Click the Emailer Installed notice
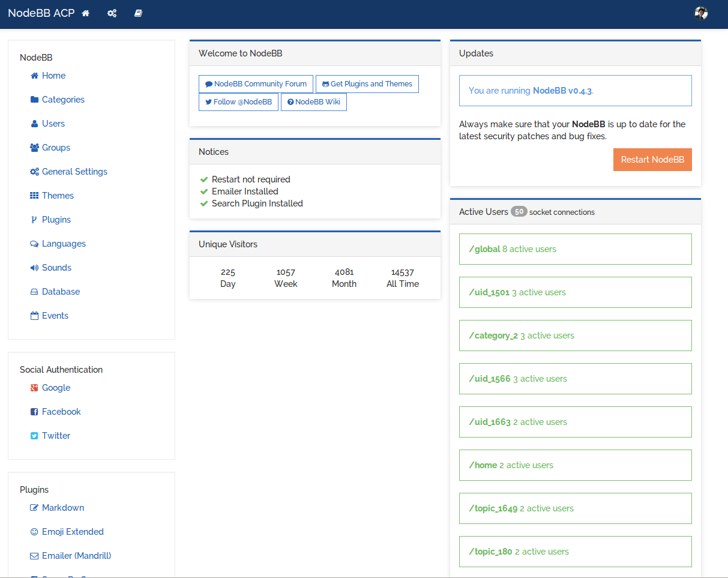This screenshot has height=578, width=728. 245,191
